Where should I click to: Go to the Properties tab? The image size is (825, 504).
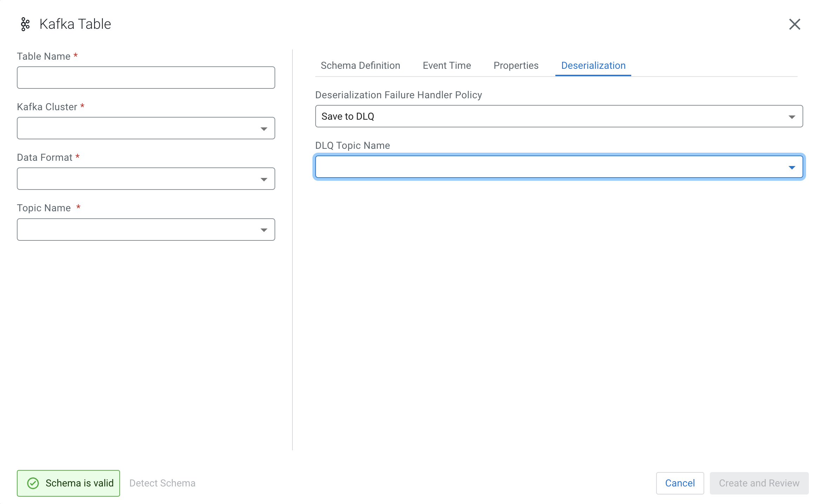point(516,66)
